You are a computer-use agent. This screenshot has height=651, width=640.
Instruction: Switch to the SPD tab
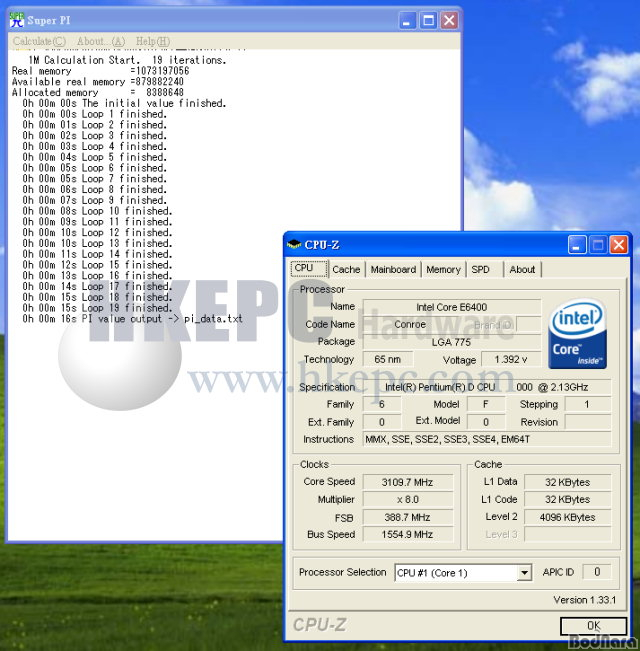point(484,270)
